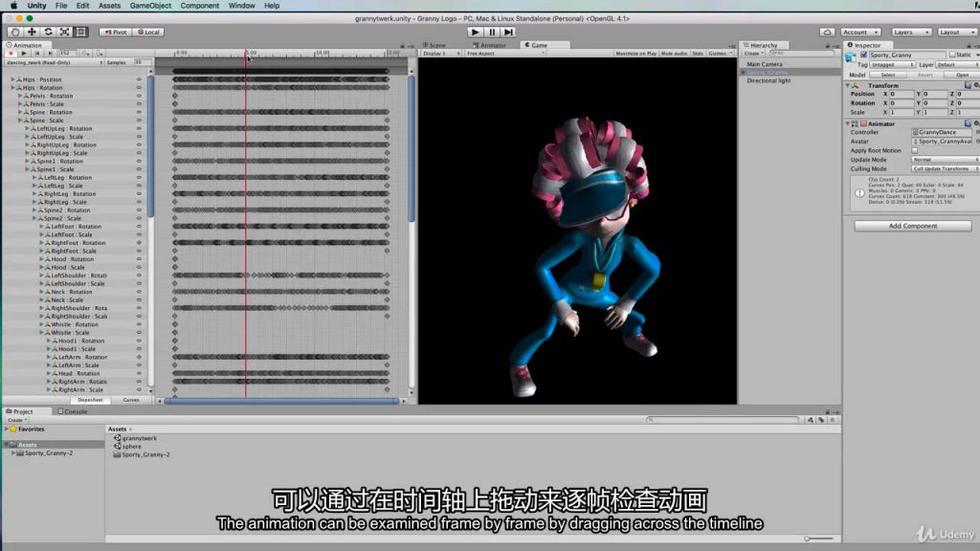
Task: Toggle Stats overlay in Game view
Action: click(x=698, y=54)
